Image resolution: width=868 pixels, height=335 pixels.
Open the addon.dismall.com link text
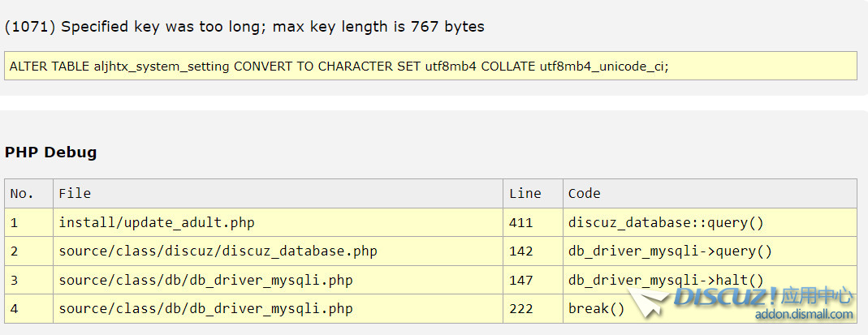click(x=804, y=315)
